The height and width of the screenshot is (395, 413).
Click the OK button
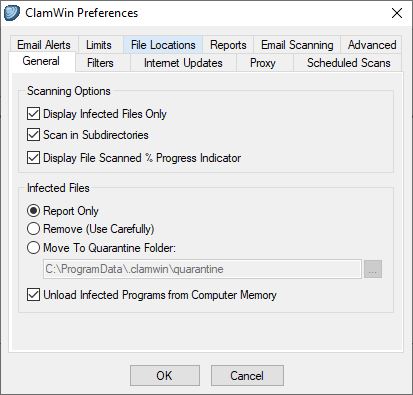pos(165,376)
